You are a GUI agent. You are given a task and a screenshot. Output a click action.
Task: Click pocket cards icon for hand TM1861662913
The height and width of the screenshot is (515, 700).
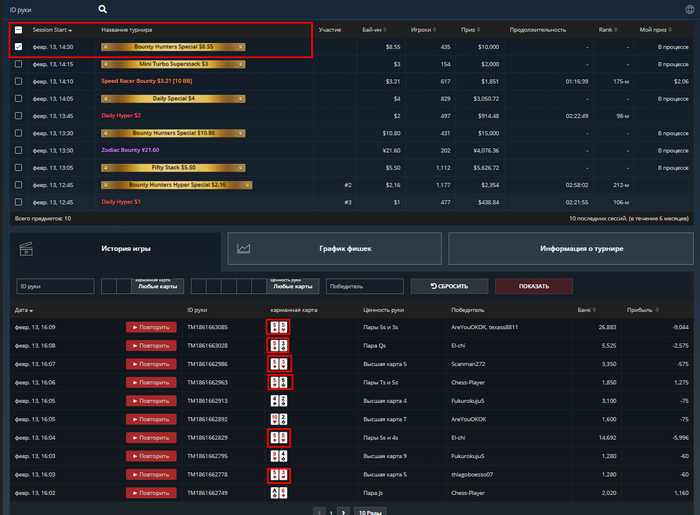(x=279, y=401)
